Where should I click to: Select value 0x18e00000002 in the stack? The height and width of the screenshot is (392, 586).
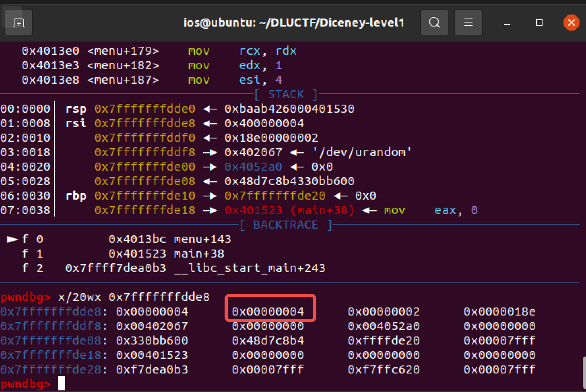point(271,138)
